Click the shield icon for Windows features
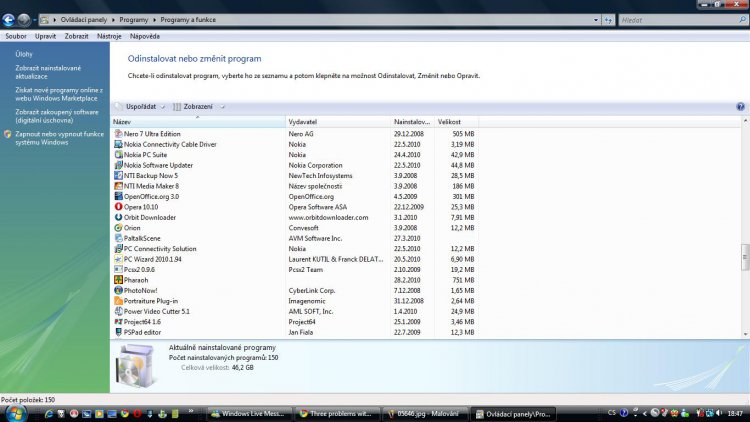Viewport: 750px width, 422px height. point(8,134)
